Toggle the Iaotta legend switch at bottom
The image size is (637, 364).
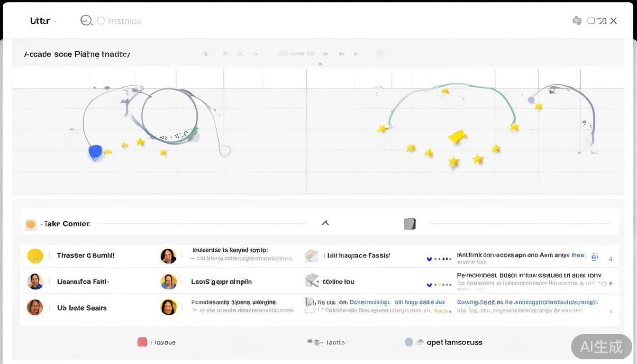click(x=315, y=342)
